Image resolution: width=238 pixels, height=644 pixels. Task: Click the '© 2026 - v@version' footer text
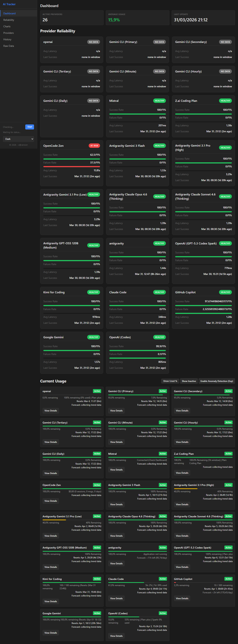tap(19, 145)
